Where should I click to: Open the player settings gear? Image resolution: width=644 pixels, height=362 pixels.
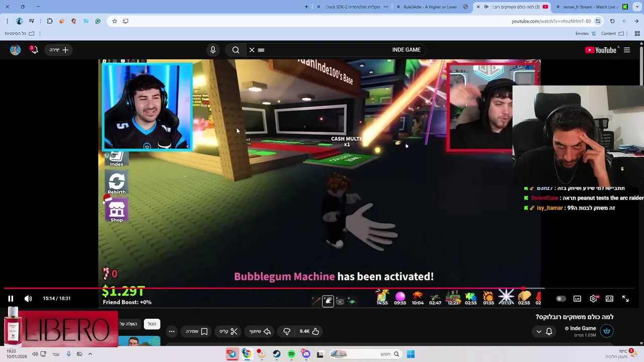(593, 299)
